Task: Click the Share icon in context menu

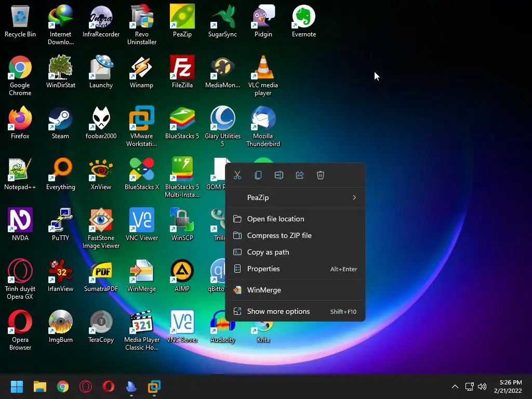Action: pyautogui.click(x=300, y=175)
